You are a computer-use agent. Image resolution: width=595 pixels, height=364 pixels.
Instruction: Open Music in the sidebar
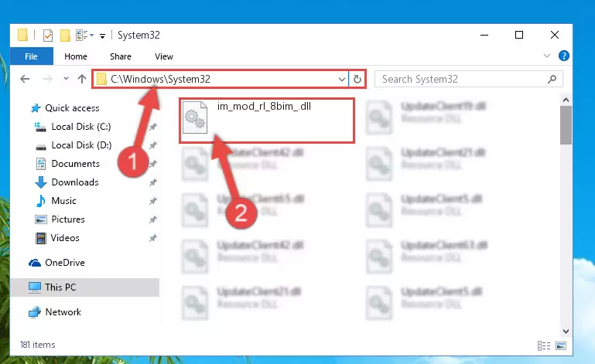63,201
